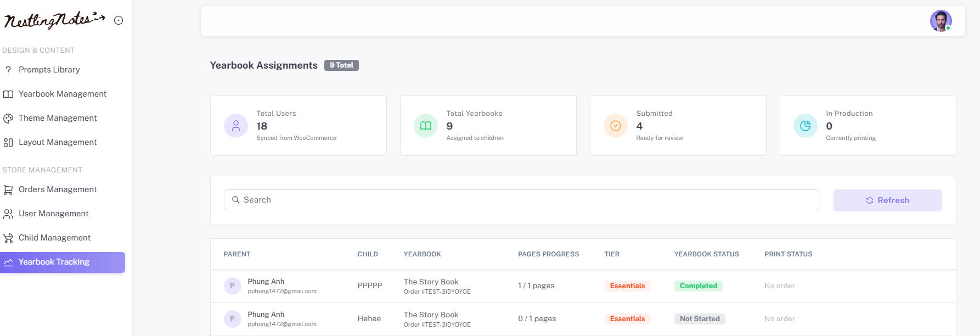The height and width of the screenshot is (336, 980).
Task: Click the Orders Management cart icon
Action: click(8, 189)
